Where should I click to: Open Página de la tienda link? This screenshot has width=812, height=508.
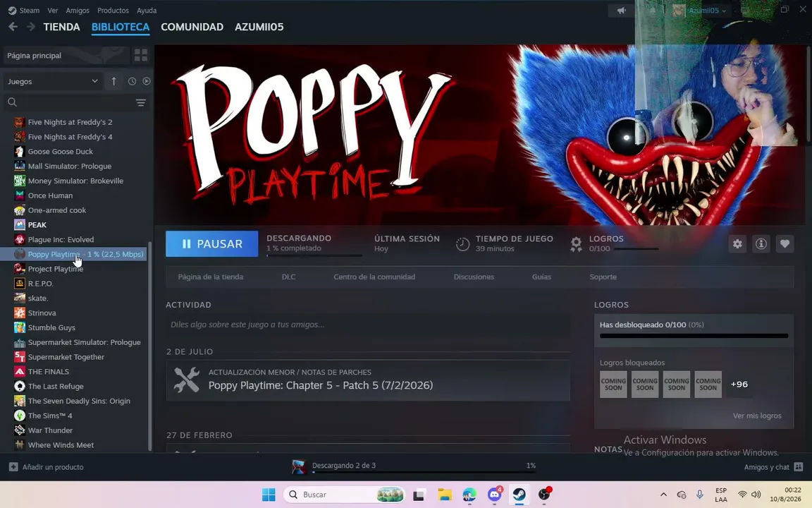tap(211, 277)
